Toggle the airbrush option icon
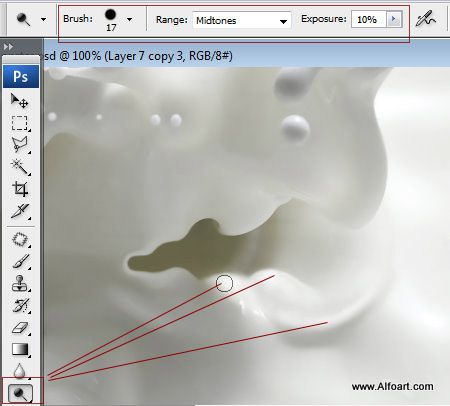This screenshot has width=450, height=406. pyautogui.click(x=425, y=19)
